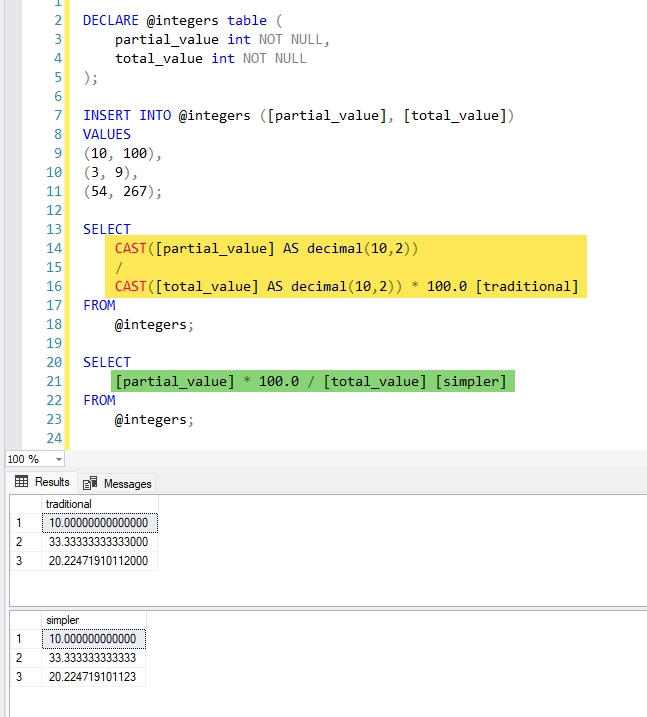Select cell 20.2247191012000 in traditional results

pos(100,561)
